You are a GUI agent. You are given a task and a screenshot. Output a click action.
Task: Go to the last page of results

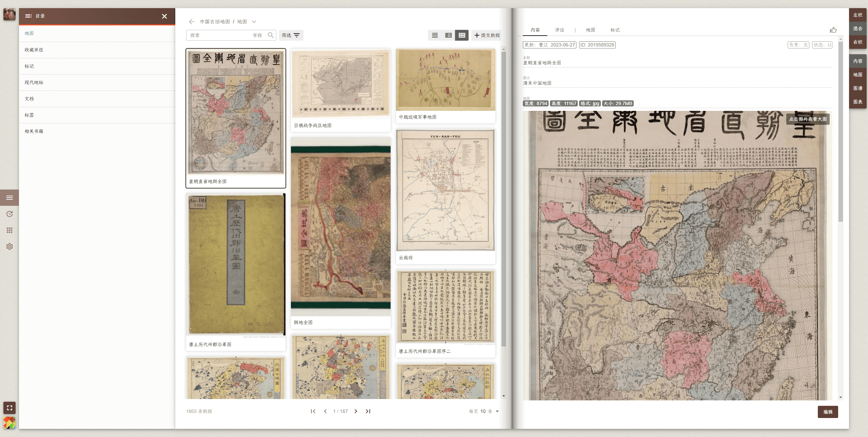[368, 411]
